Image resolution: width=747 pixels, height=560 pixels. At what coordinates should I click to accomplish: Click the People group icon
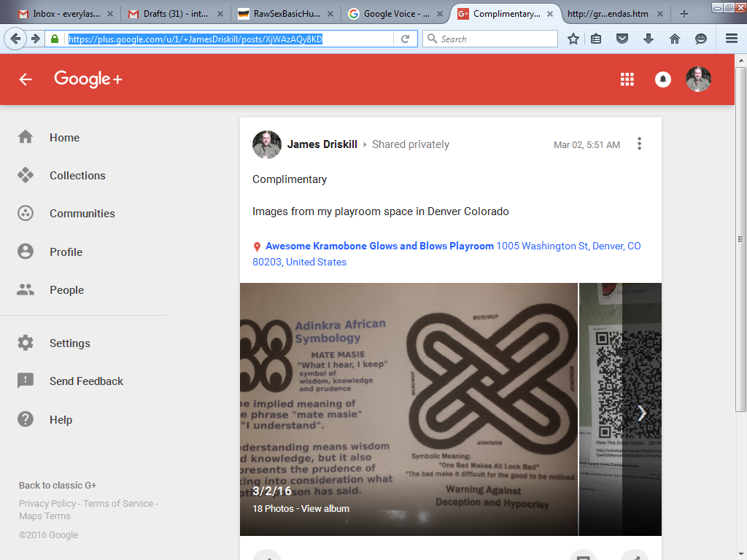coord(26,289)
